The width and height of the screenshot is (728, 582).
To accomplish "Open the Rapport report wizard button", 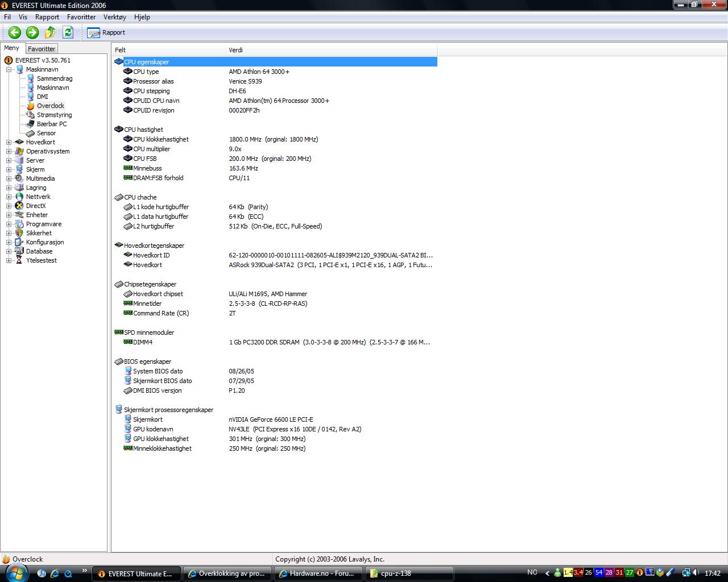I will click(106, 32).
